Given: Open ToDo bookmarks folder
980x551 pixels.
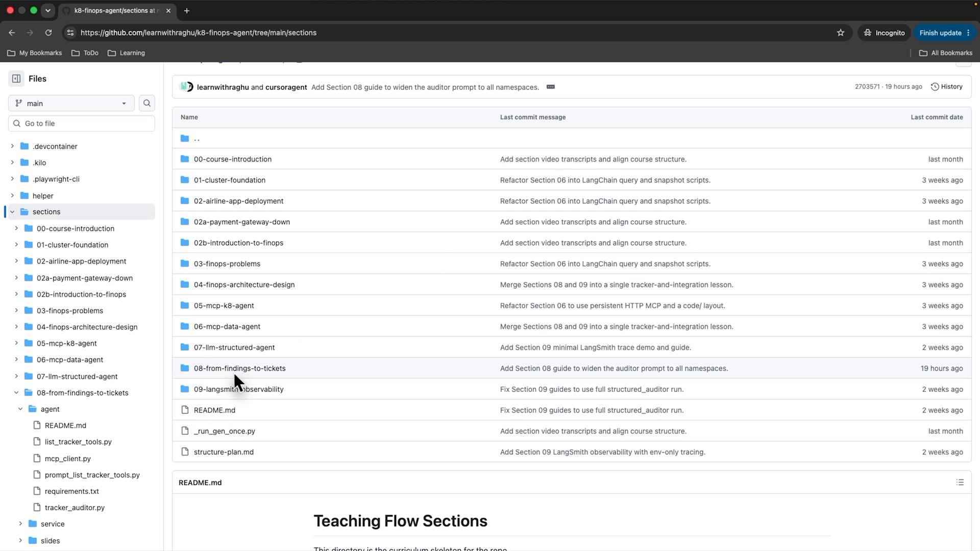Looking at the screenshot, I should 85,53.
